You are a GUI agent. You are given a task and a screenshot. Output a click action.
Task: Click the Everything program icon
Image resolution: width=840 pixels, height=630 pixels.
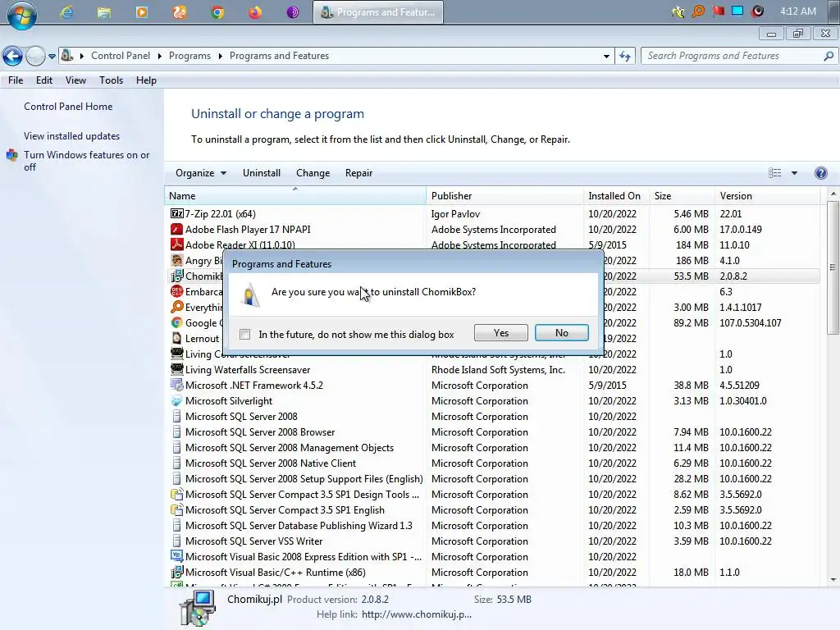176,307
